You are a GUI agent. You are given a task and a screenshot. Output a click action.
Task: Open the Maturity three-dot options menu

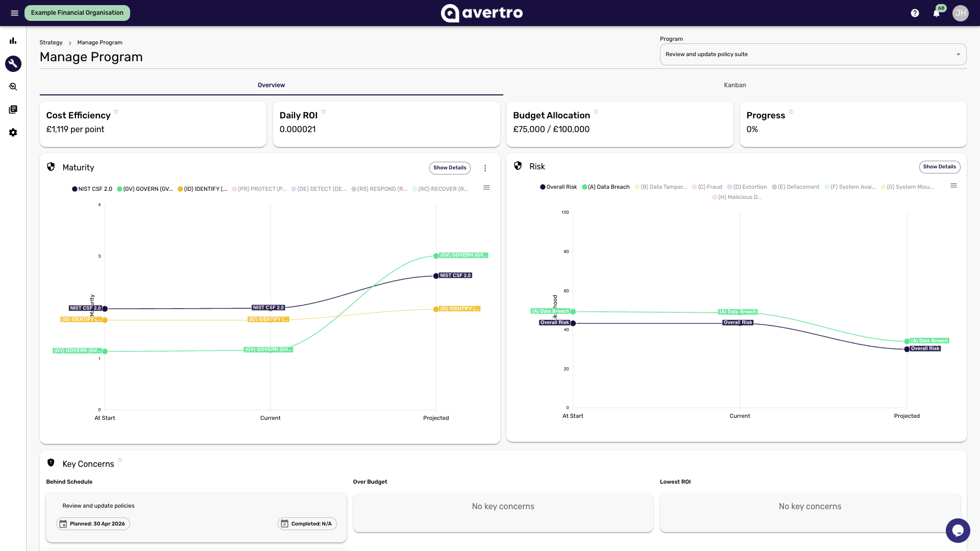click(485, 168)
